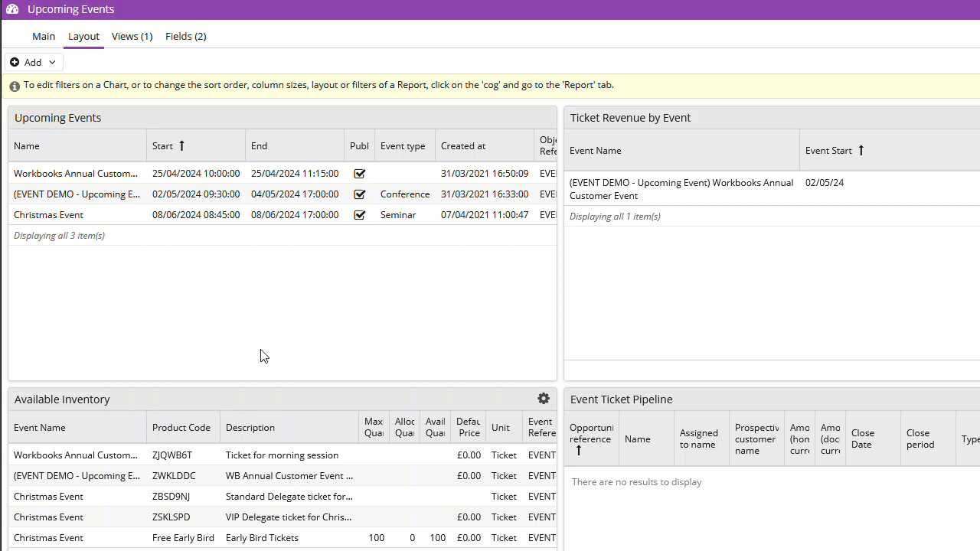Click sort arrow on Start column
980x551 pixels.
[x=181, y=145]
